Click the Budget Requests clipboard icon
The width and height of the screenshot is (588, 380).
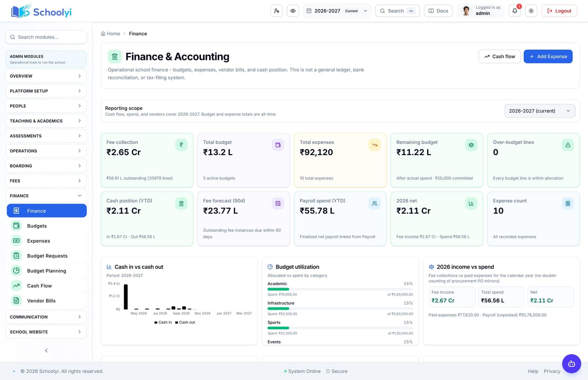click(16, 255)
